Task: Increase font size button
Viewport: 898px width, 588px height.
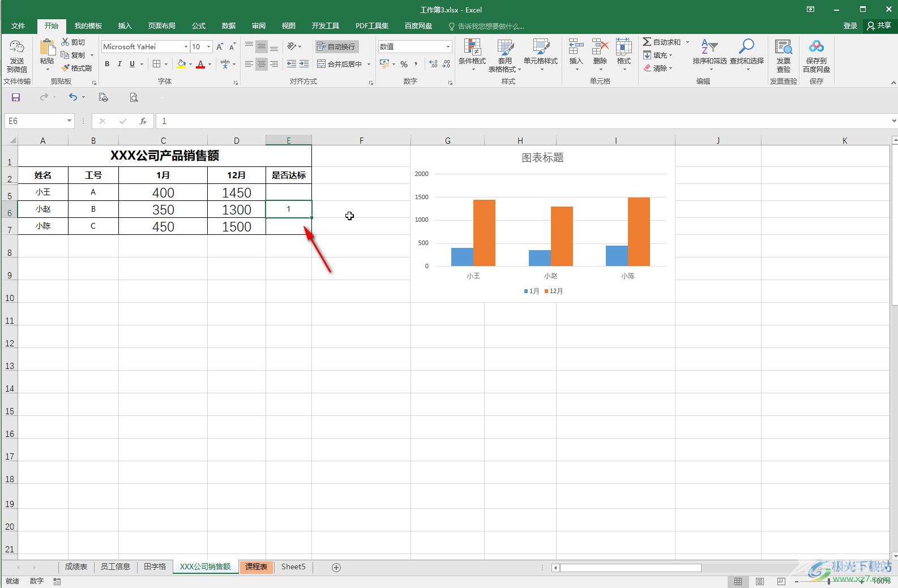Action: tap(220, 46)
